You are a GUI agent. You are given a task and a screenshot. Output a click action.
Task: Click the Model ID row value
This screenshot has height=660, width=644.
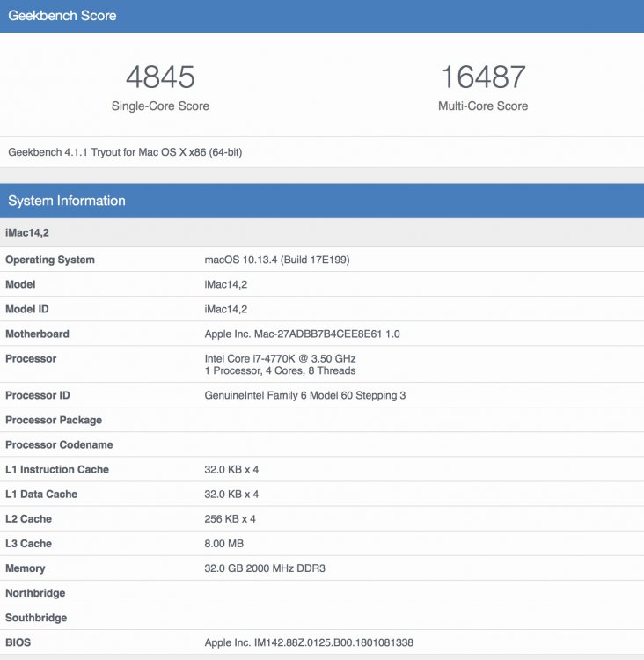coord(225,310)
